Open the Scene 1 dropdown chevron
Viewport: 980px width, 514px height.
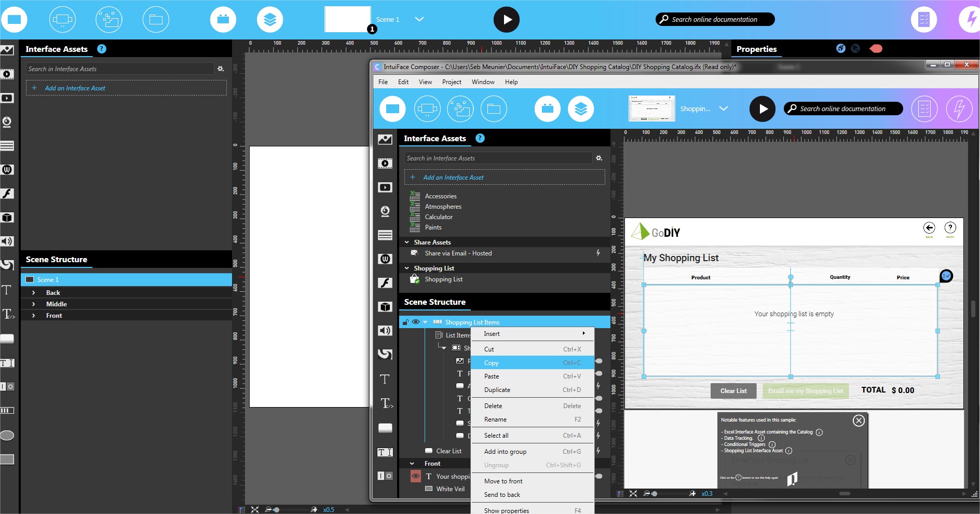(x=419, y=19)
